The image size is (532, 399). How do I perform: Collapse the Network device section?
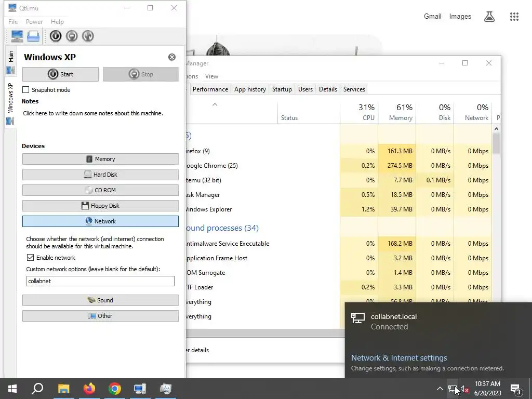click(x=100, y=221)
